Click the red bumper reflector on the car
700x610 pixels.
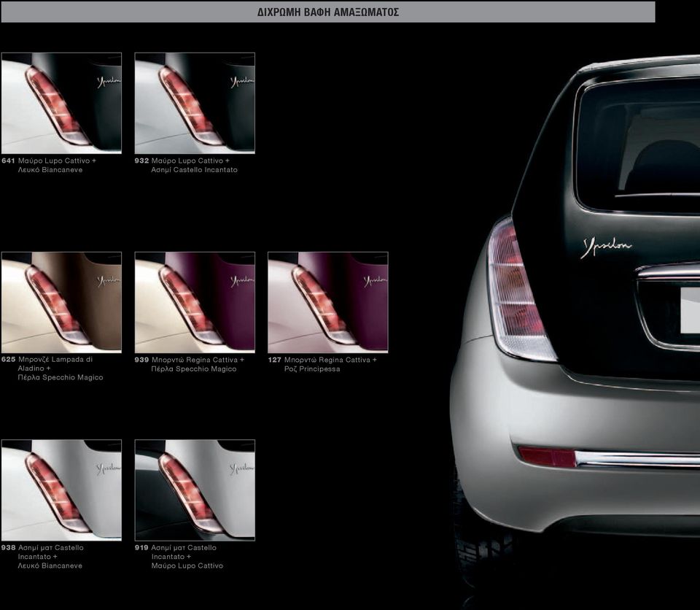click(x=548, y=457)
